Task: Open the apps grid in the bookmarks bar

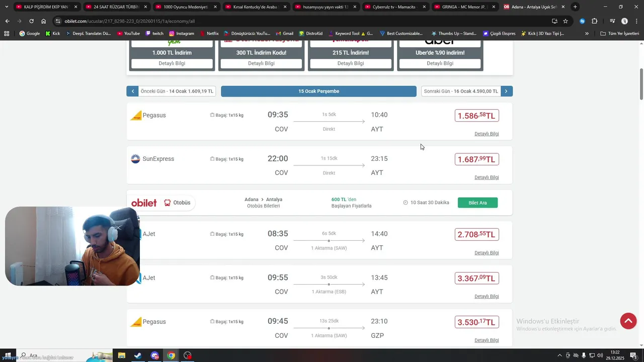Action: pyautogui.click(x=7, y=33)
